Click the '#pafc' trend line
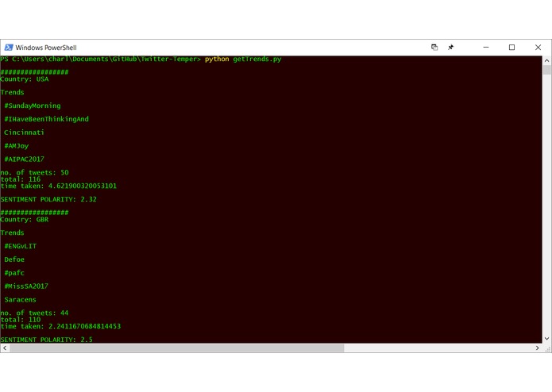This screenshot has height=392, width=552. click(x=14, y=273)
